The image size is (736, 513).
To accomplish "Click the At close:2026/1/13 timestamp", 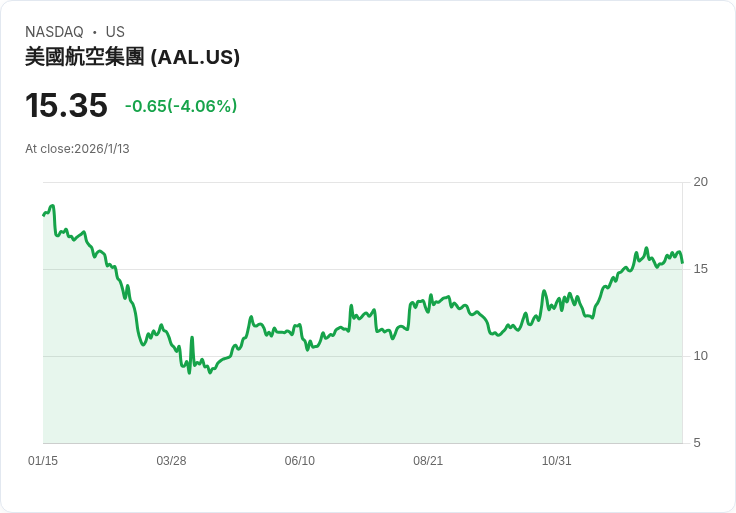I will (x=77, y=149).
